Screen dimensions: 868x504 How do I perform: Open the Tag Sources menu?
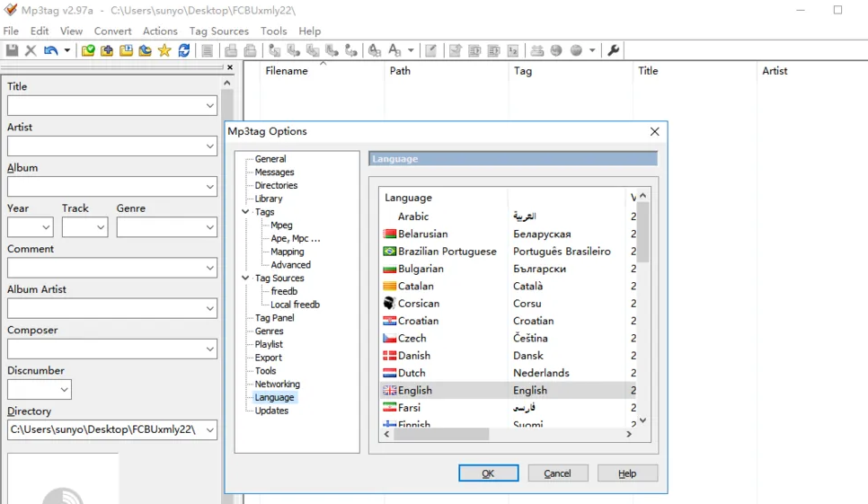pos(218,31)
